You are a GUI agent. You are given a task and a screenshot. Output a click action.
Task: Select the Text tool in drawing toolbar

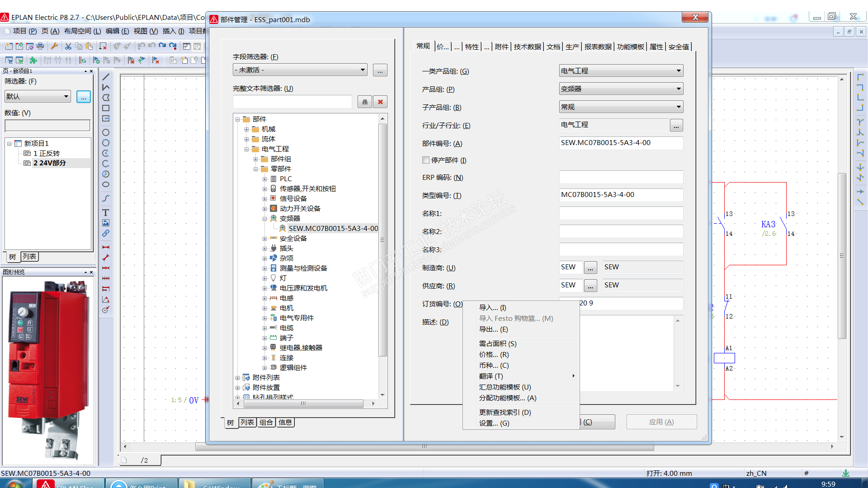(105, 212)
